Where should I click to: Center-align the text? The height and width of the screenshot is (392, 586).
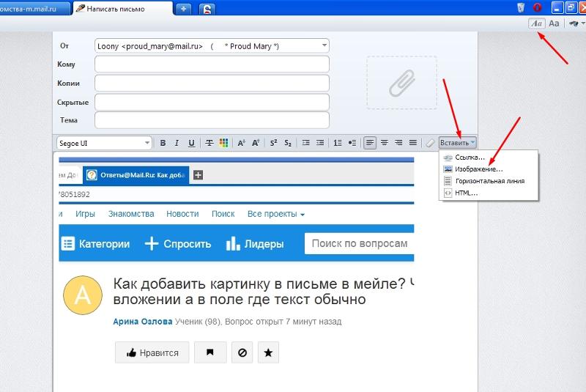tap(384, 143)
